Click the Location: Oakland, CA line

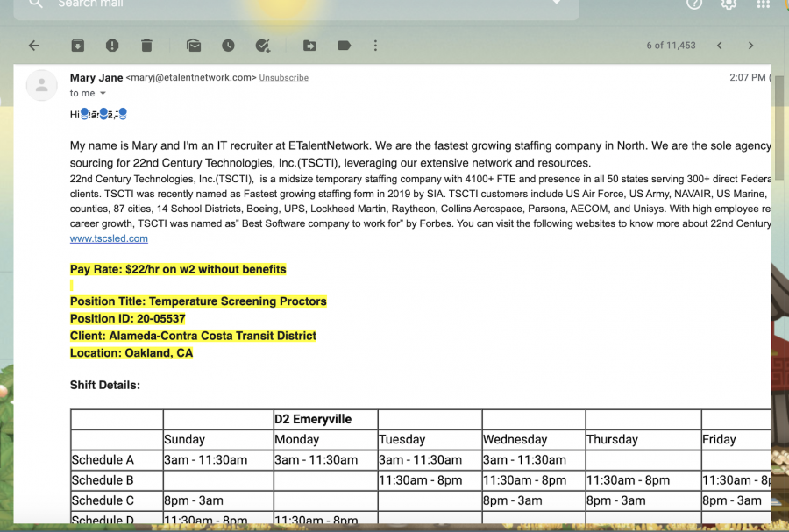click(131, 353)
